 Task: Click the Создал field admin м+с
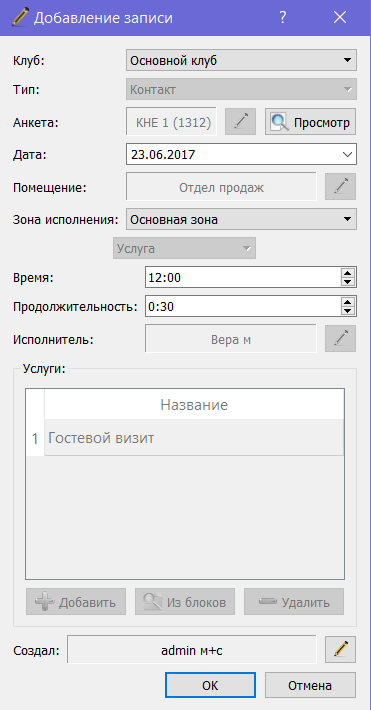[192, 650]
